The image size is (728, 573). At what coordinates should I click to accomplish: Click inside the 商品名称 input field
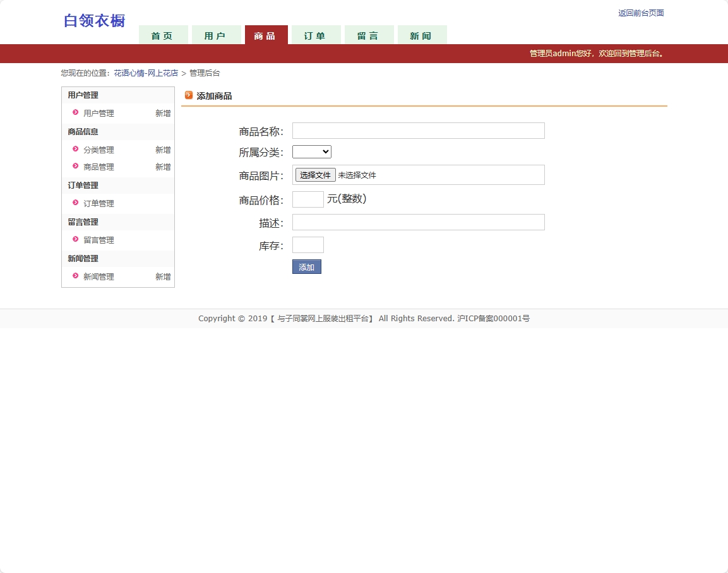tap(418, 131)
